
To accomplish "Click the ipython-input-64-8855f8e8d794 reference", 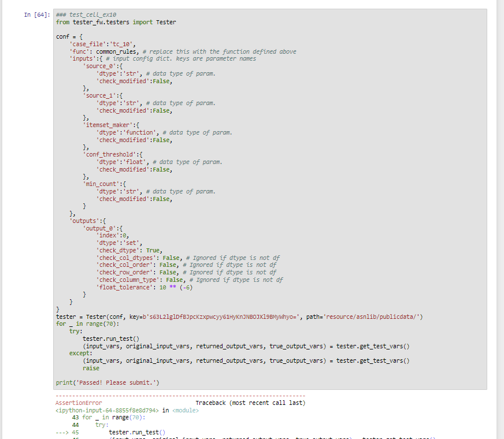I will click(107, 411).
